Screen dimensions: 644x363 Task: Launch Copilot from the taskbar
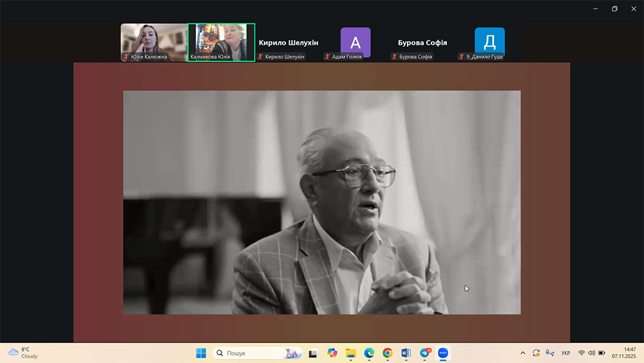click(332, 353)
